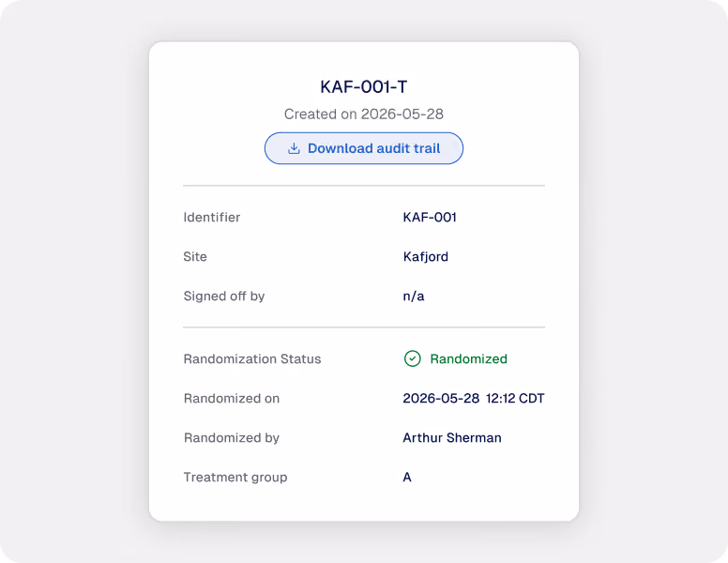
Task: Select the 2026-05-28 12:12 CDT timestamp
Action: [473, 398]
